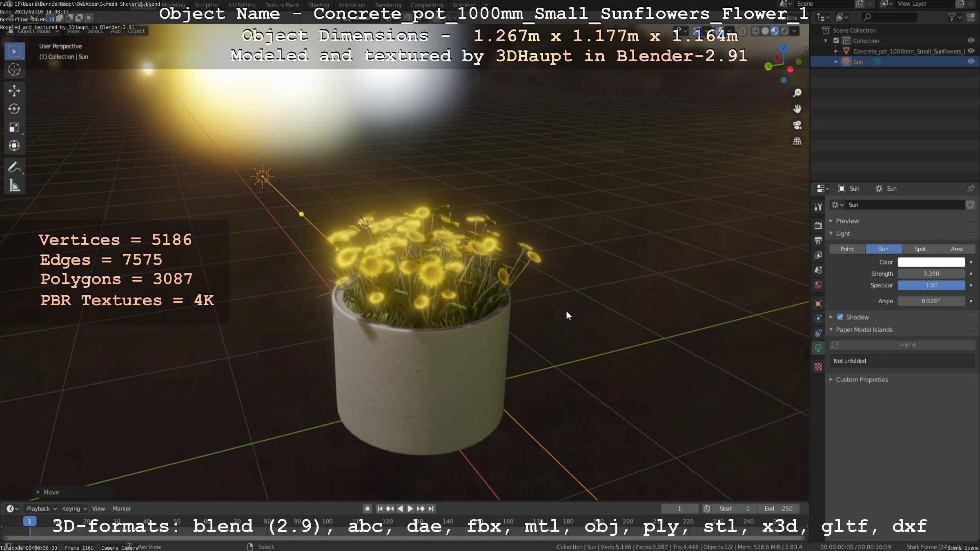Screen dimensions: 980x551
Task: Jump to the start frame
Action: 380,509
